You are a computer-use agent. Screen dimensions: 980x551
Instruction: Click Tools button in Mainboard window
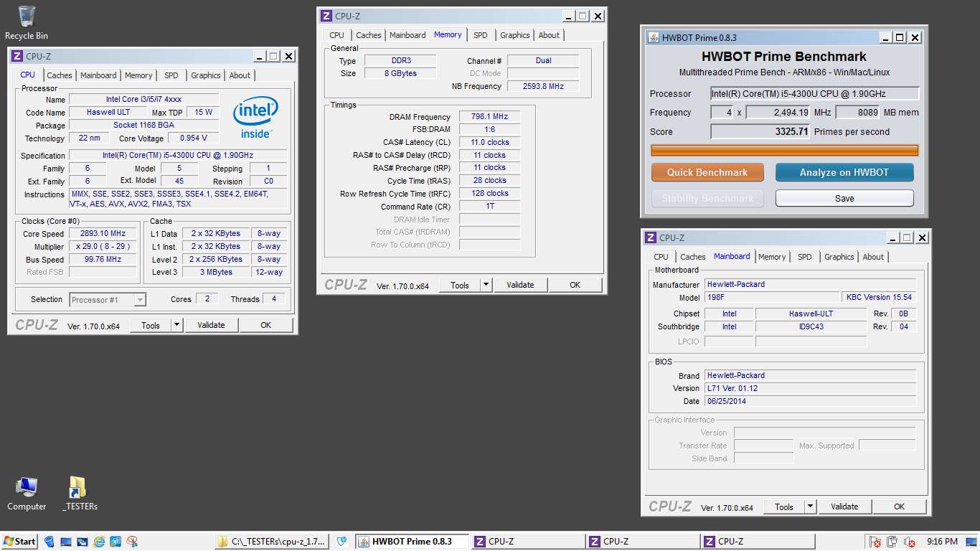(x=784, y=507)
